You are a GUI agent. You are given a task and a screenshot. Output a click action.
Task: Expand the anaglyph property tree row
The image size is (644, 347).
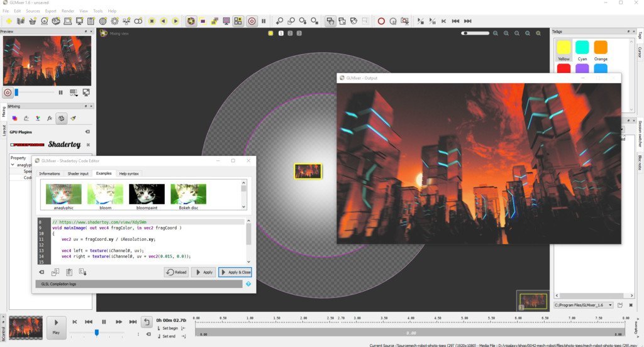pyautogui.click(x=13, y=165)
